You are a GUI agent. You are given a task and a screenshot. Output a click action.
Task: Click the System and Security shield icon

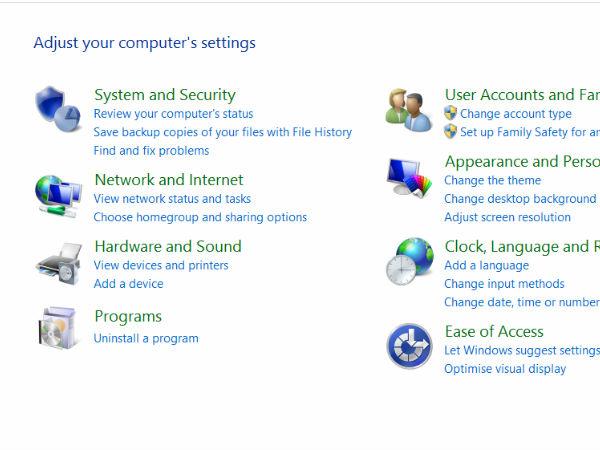57,108
